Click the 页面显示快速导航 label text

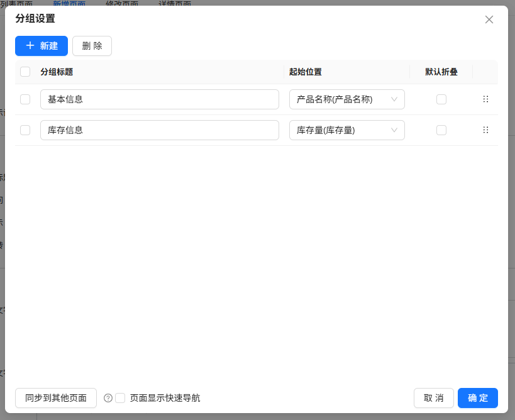[x=165, y=398]
